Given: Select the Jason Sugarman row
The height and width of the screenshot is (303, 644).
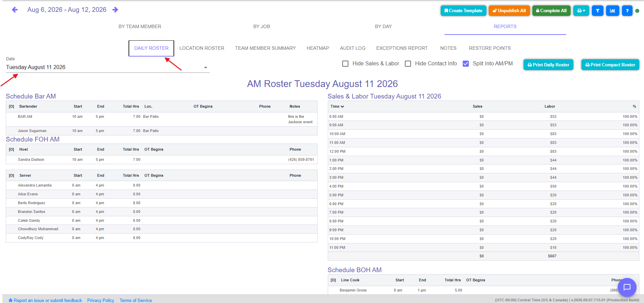Looking at the screenshot, I should [162, 131].
